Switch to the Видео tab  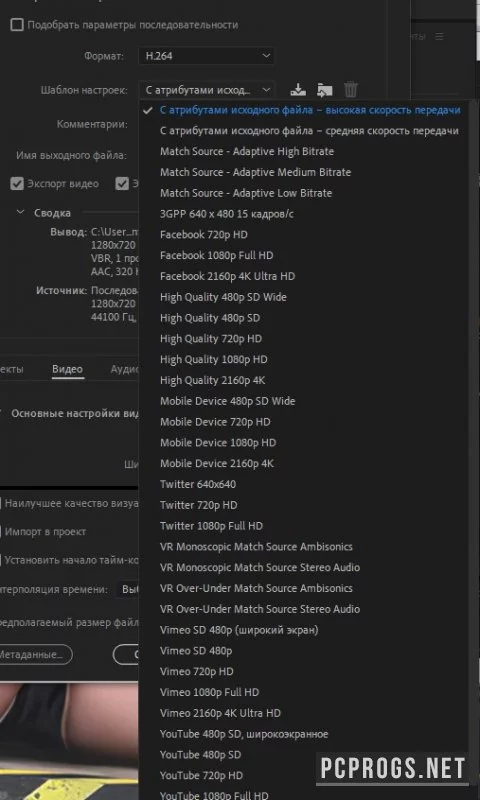[x=67, y=369]
